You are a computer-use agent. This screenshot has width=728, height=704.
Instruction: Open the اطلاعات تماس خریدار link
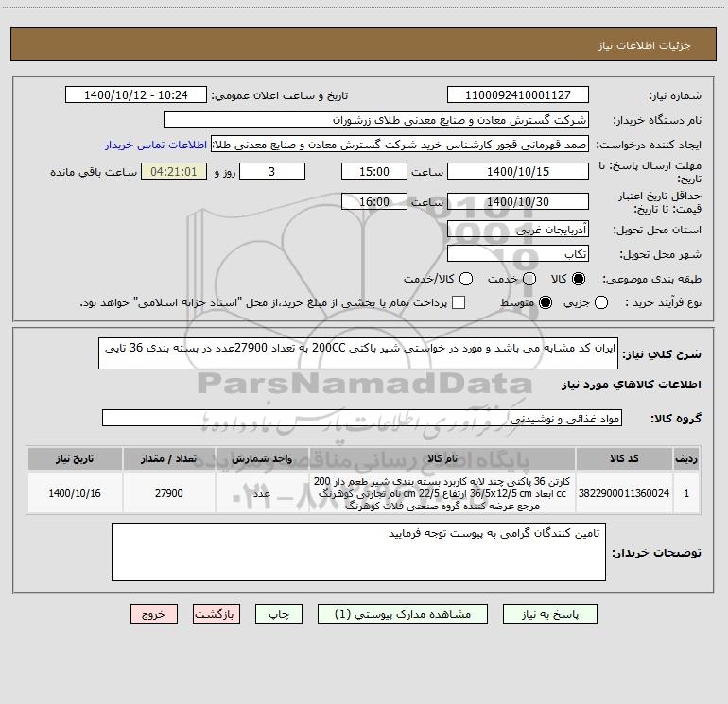[156, 145]
